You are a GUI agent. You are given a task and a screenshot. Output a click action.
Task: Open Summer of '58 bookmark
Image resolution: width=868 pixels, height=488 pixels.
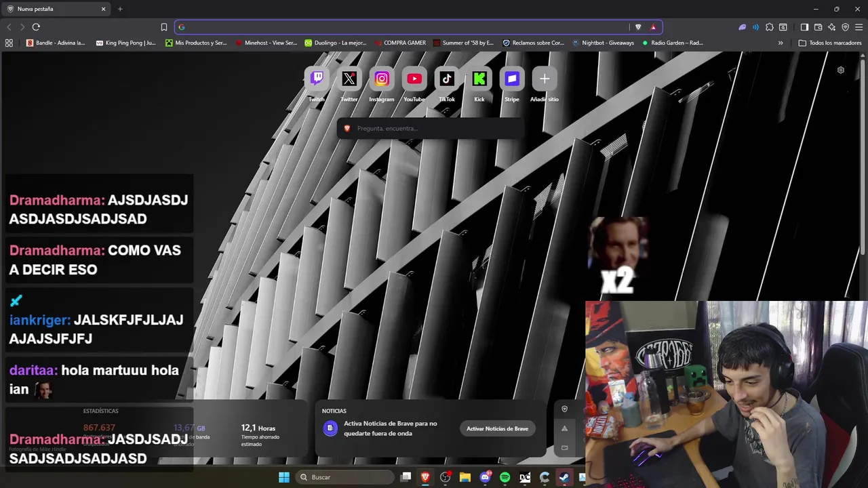[x=464, y=43]
